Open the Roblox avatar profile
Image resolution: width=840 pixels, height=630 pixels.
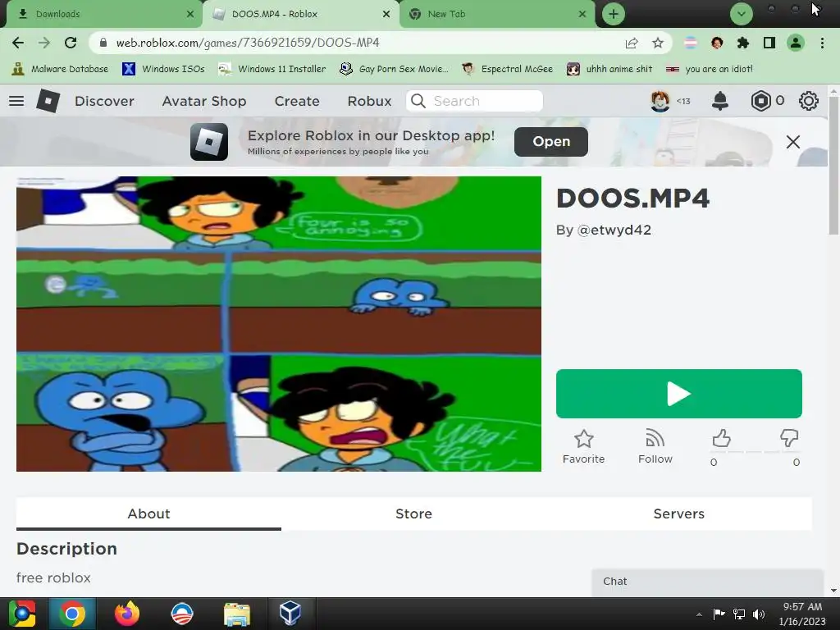pyautogui.click(x=660, y=101)
